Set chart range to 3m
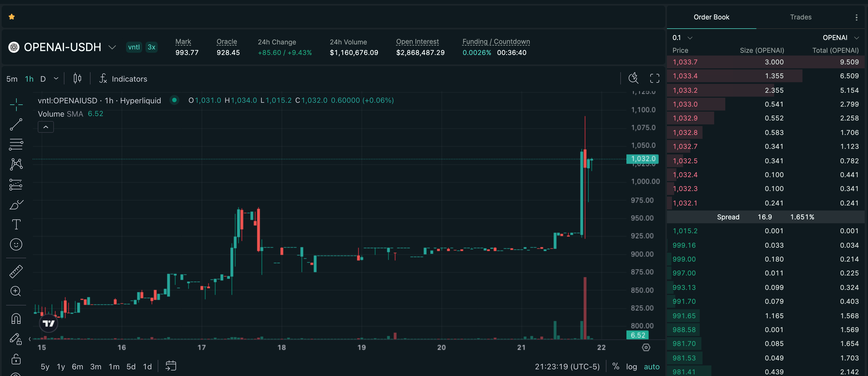Viewport: 868px width, 376px height. [95, 367]
